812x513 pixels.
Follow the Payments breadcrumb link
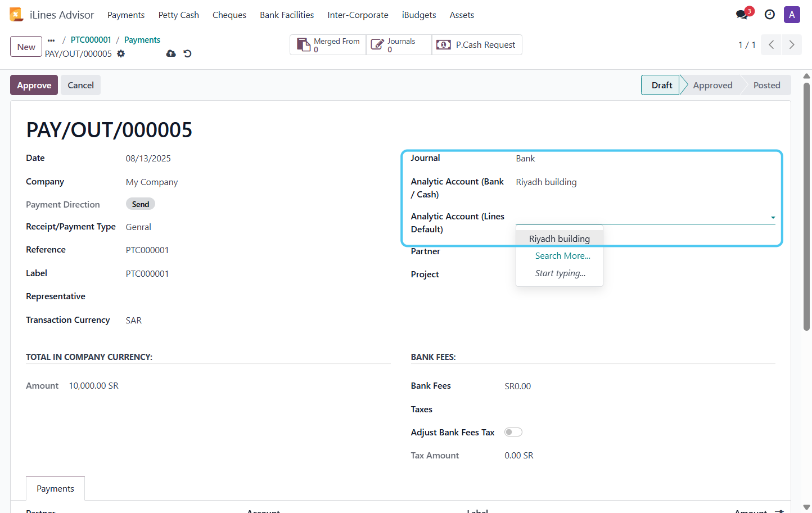click(x=142, y=40)
